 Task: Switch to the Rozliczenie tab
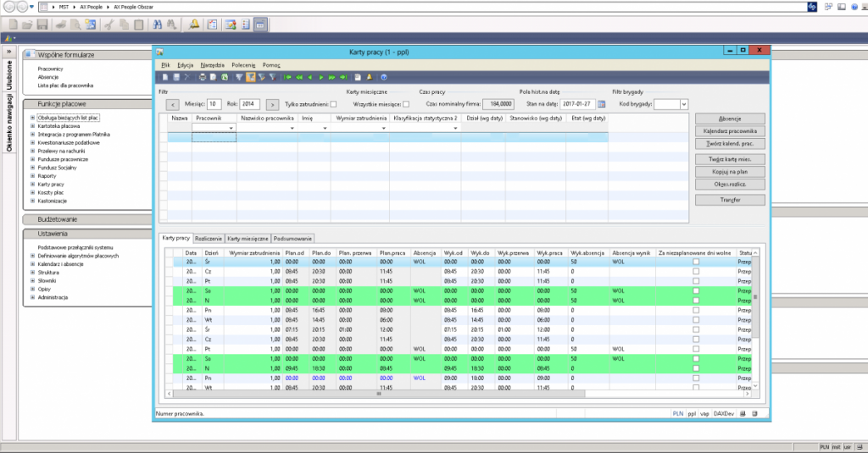tap(209, 239)
